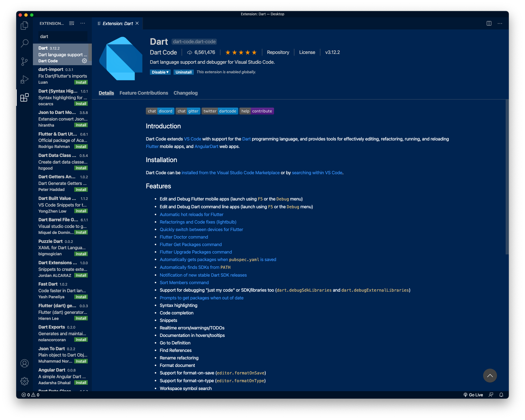The height and width of the screenshot is (420, 525).
Task: Start Go Live server from status bar
Action: pyautogui.click(x=473, y=395)
